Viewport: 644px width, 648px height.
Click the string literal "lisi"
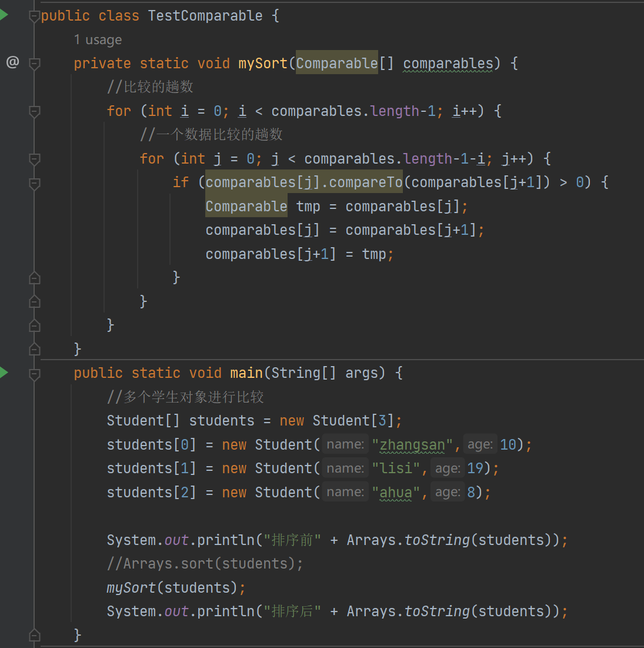pos(396,468)
